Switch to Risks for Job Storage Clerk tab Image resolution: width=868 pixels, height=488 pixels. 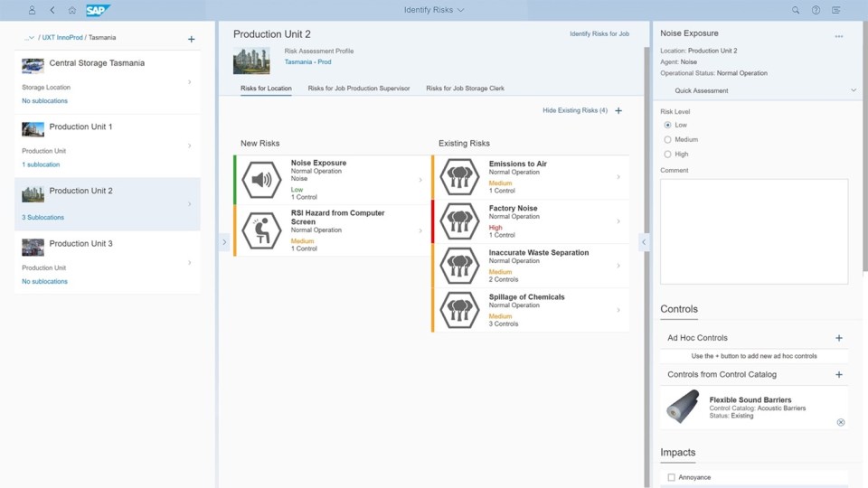[x=465, y=89]
